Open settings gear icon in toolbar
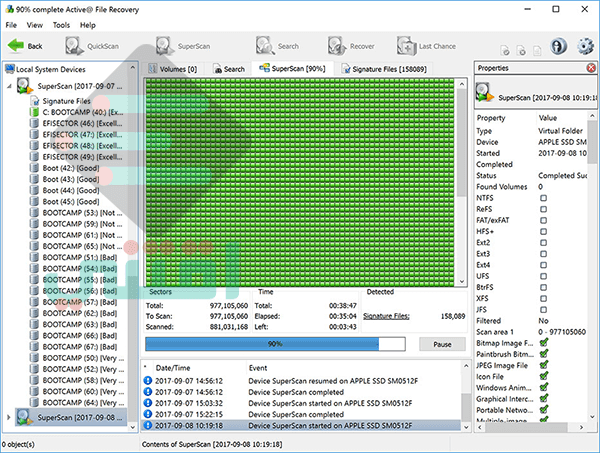The height and width of the screenshot is (453, 600). point(585,46)
